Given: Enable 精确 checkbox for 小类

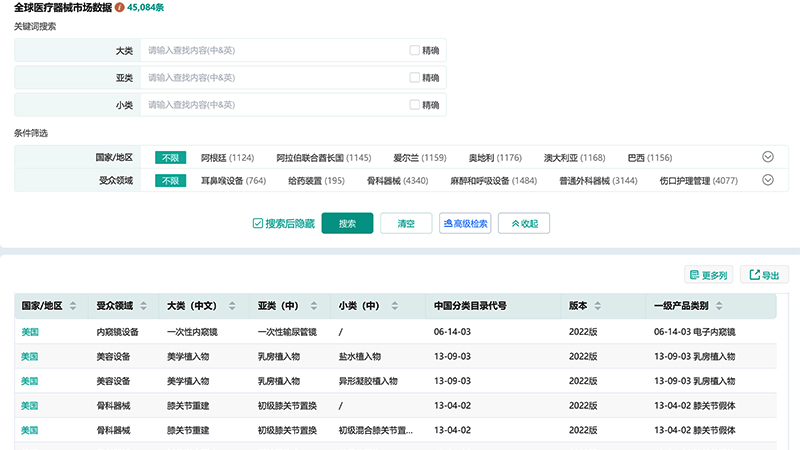Looking at the screenshot, I should click(x=414, y=105).
